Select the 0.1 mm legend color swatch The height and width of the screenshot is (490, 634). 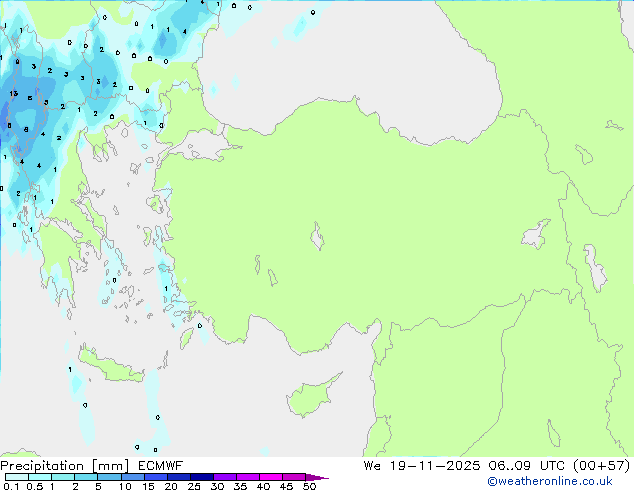[x=17, y=477]
